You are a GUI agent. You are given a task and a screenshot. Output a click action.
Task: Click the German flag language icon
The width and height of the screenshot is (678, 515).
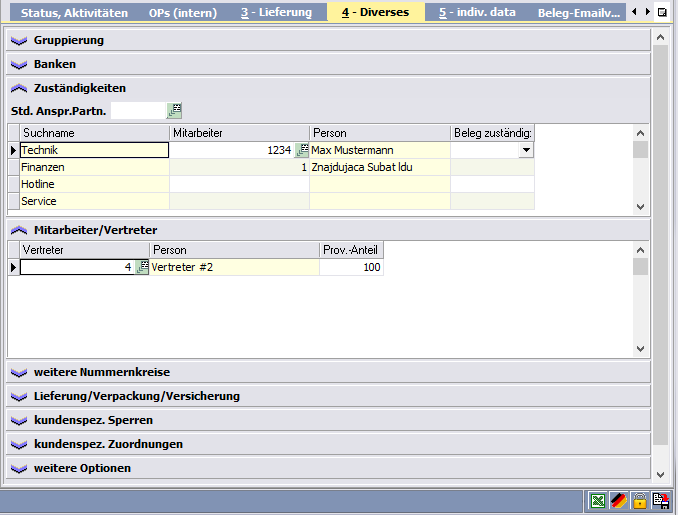point(619,501)
